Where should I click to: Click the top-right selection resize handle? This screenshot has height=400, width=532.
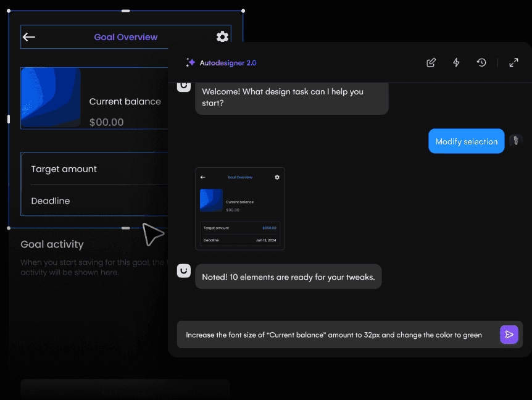point(243,10)
